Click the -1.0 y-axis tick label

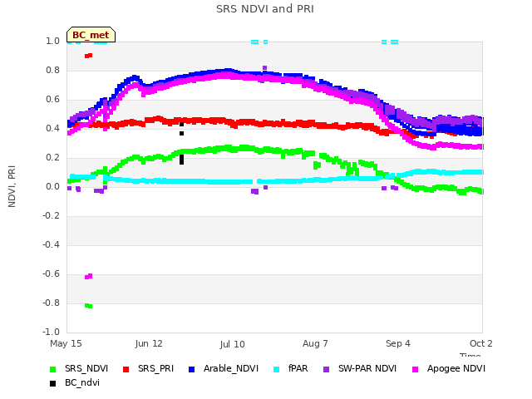51,332
